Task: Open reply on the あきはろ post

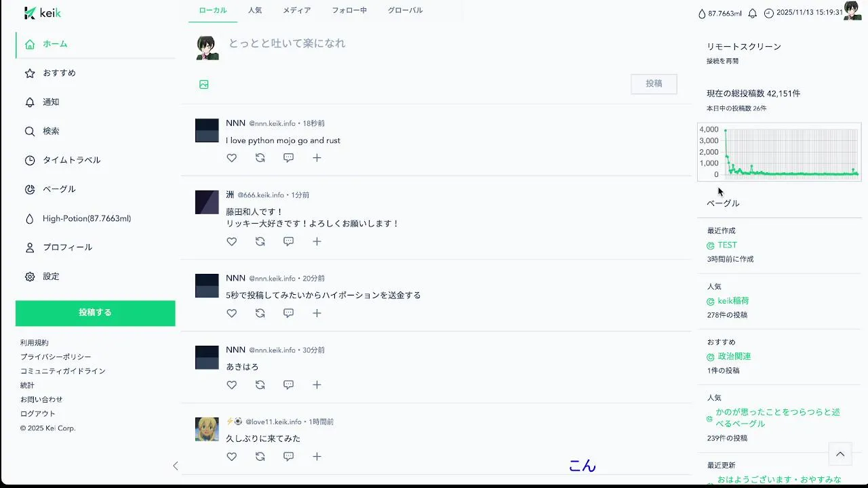Action: click(x=289, y=385)
